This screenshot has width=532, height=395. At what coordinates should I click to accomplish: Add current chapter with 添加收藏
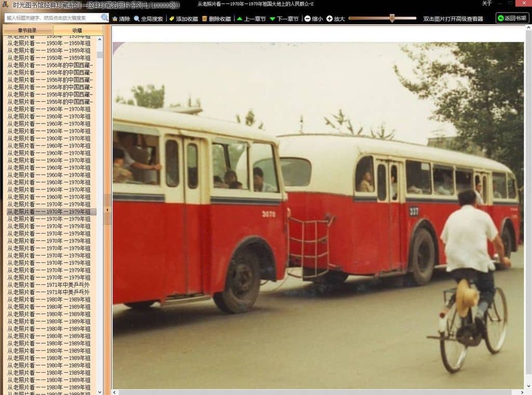click(x=183, y=19)
